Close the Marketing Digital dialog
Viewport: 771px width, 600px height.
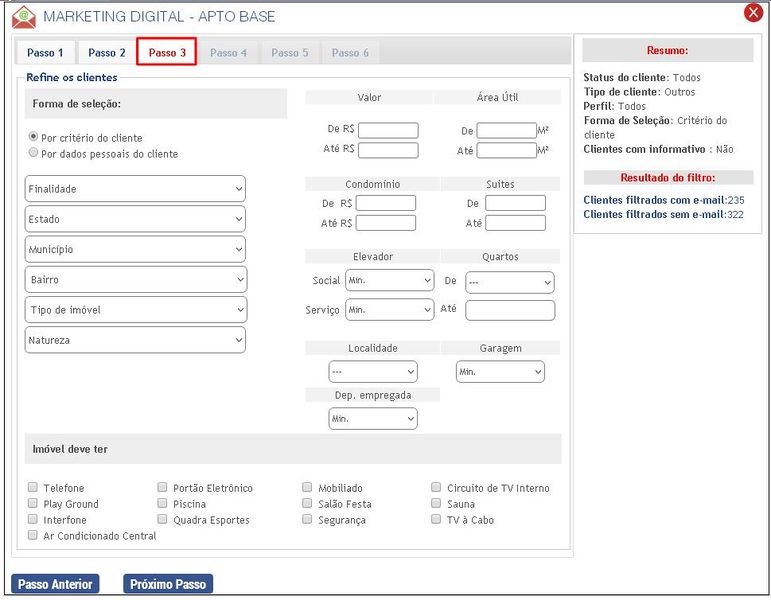click(753, 13)
